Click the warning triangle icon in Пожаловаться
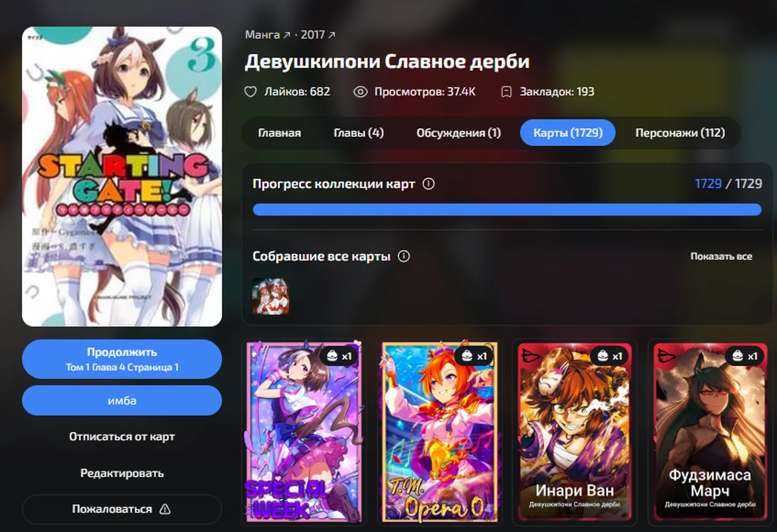Image resolution: width=777 pixels, height=532 pixels. (165, 509)
